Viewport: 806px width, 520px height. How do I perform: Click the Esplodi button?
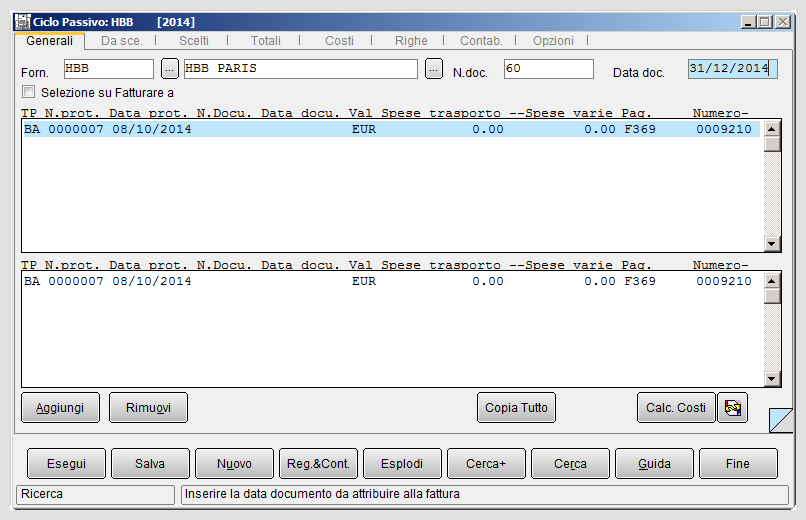coord(402,464)
